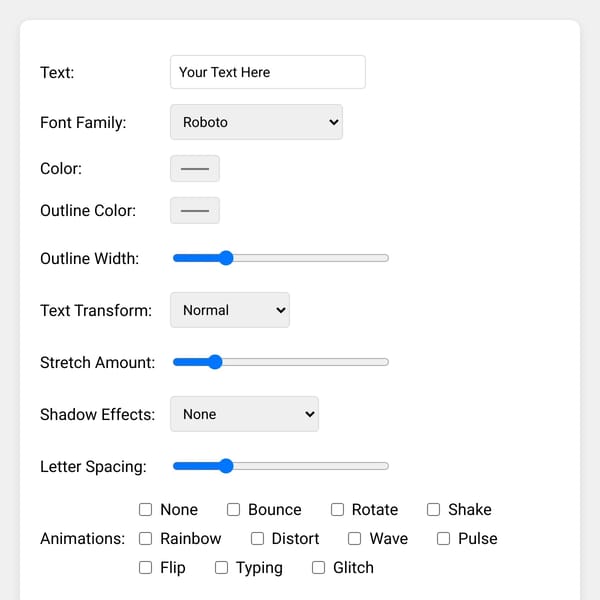
Task: Click the Outline Color label
Action: [x=88, y=210]
